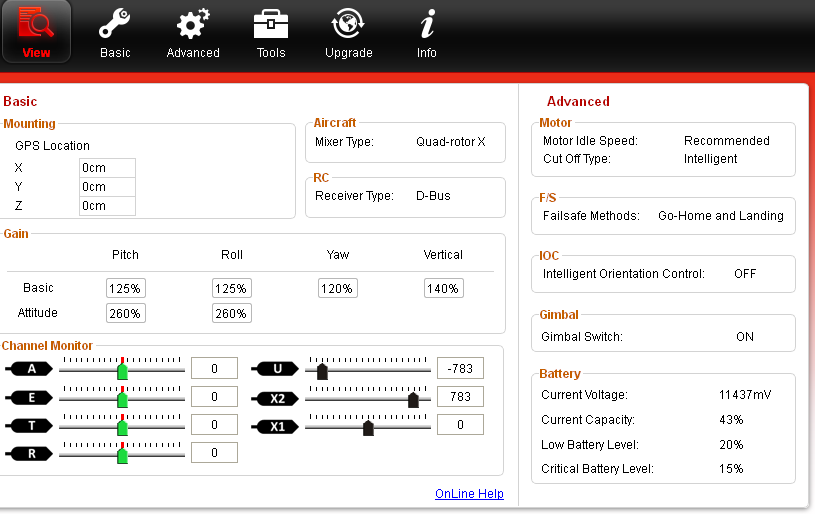Click the Mounting group title
Viewport: 815px width, 514px height.
[29, 124]
